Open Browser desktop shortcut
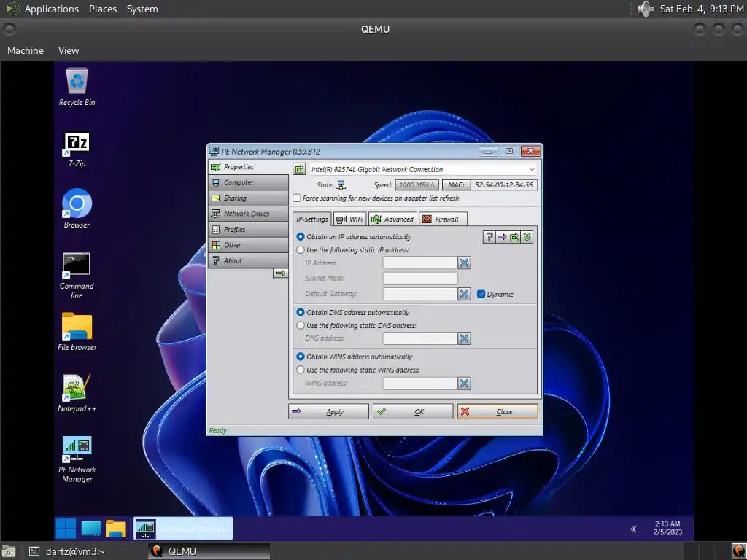The width and height of the screenshot is (747, 560). 77,209
